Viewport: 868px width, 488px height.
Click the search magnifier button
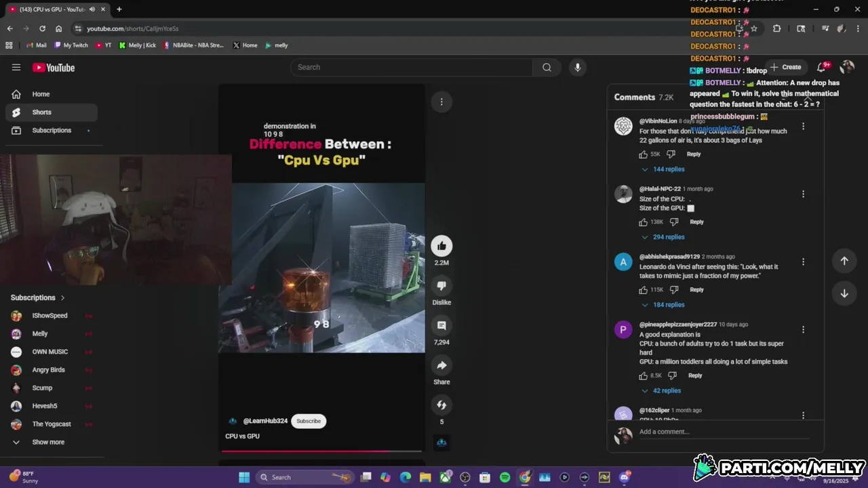pos(547,67)
